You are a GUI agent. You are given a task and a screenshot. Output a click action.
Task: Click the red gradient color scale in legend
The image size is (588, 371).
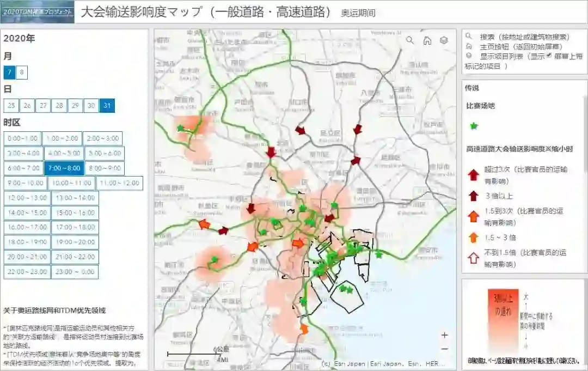coord(503,320)
